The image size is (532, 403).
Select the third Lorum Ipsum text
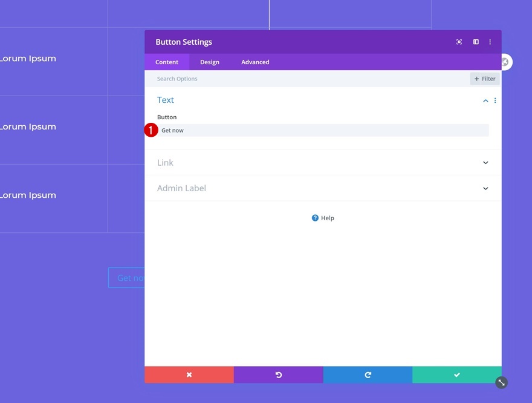28,195
